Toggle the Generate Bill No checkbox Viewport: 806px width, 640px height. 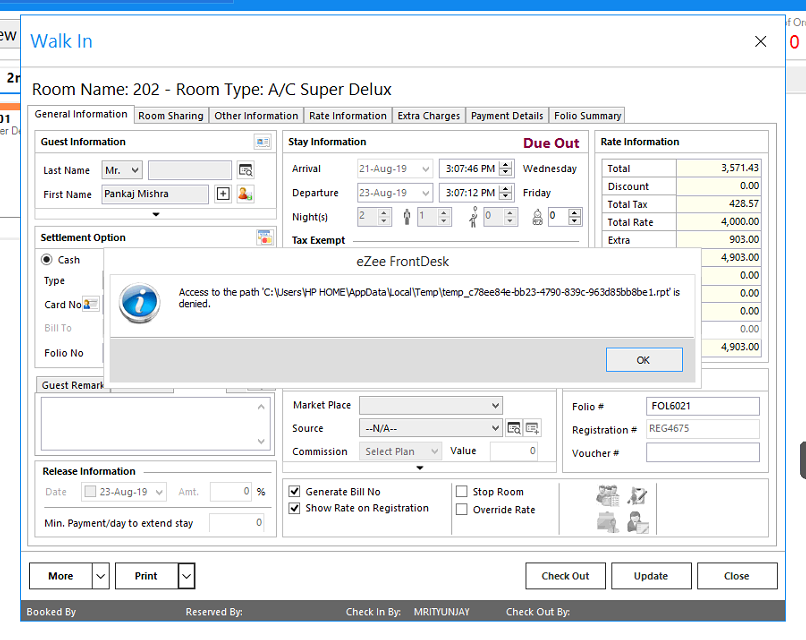295,491
